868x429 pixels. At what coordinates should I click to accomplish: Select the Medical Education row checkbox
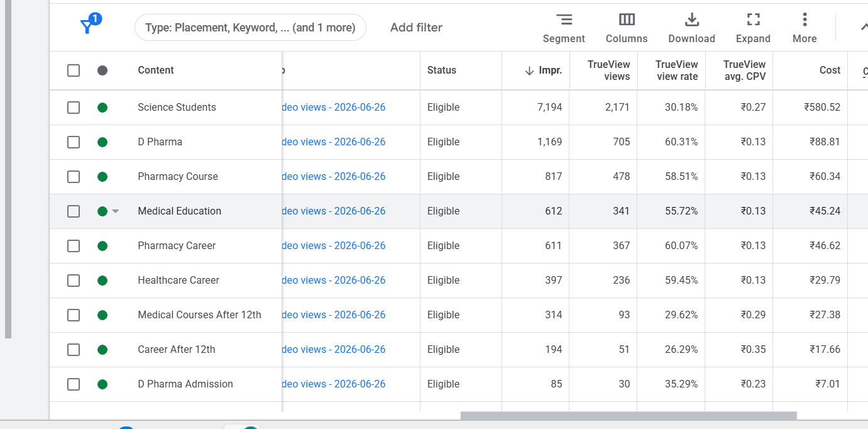click(74, 211)
